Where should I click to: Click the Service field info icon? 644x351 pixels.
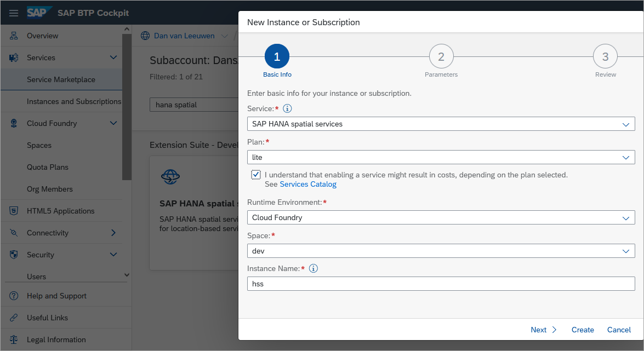point(288,108)
